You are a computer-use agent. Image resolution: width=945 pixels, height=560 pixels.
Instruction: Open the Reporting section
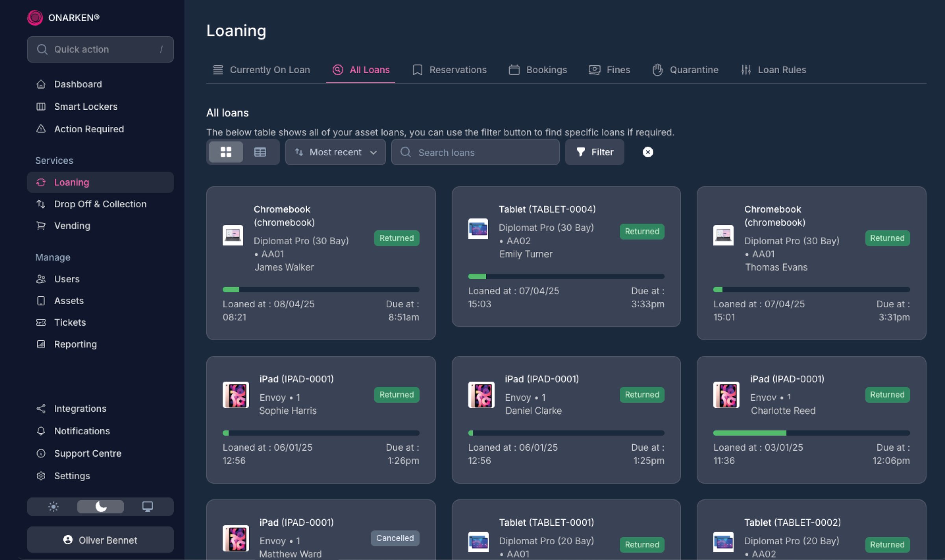(x=75, y=344)
